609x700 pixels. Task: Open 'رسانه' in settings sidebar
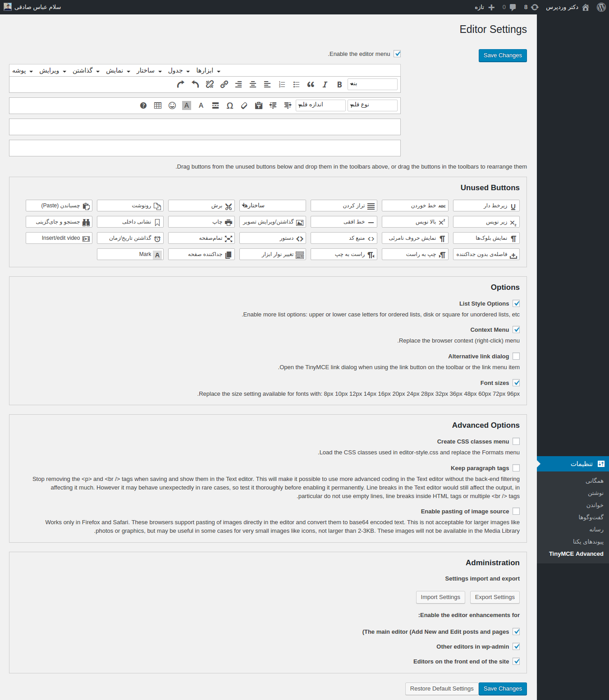pyautogui.click(x=596, y=530)
